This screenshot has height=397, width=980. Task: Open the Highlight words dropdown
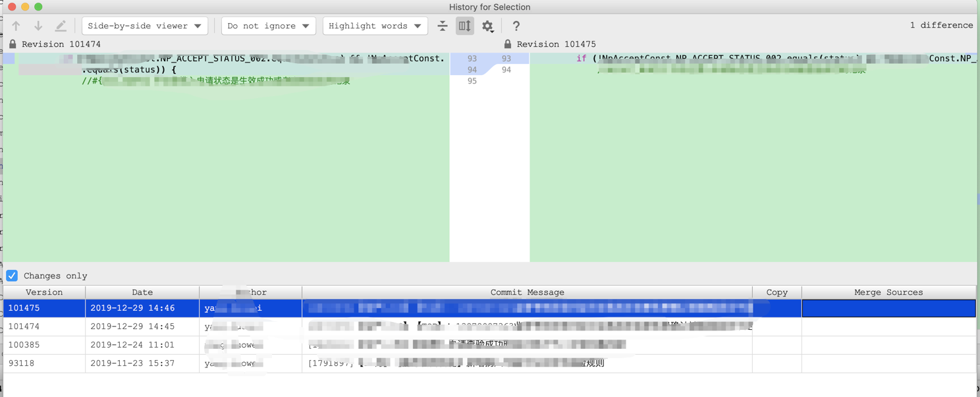(375, 26)
